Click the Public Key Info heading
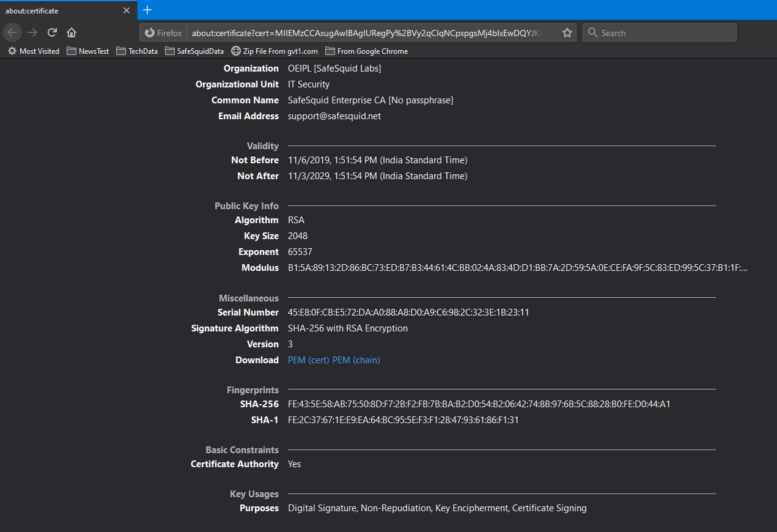 click(x=246, y=206)
